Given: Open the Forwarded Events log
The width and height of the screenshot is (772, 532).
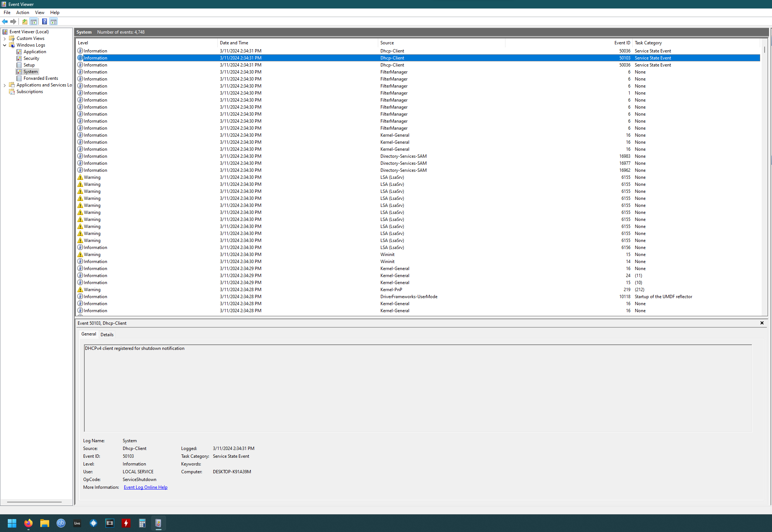Looking at the screenshot, I should pyautogui.click(x=41, y=78).
